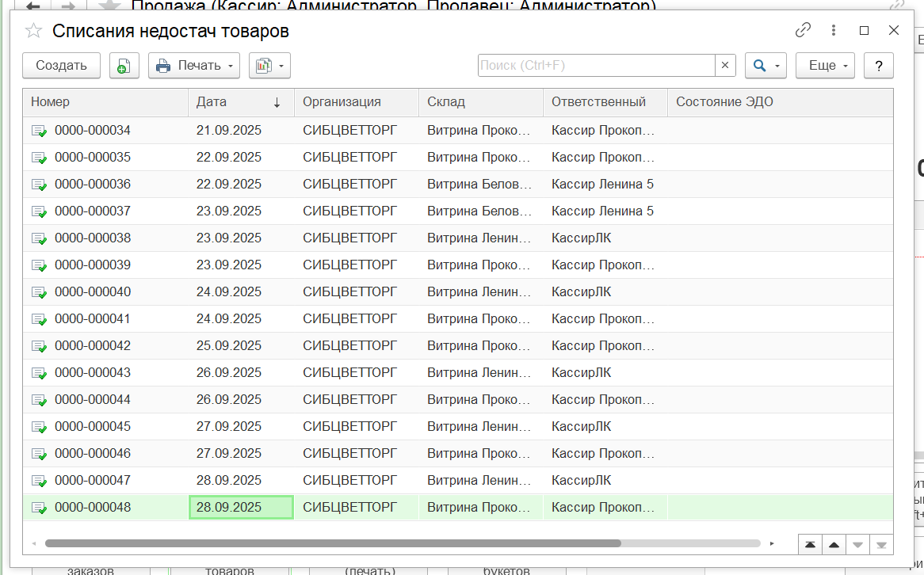Open the reports icon dropdown
This screenshot has height=575, width=924.
(x=269, y=66)
